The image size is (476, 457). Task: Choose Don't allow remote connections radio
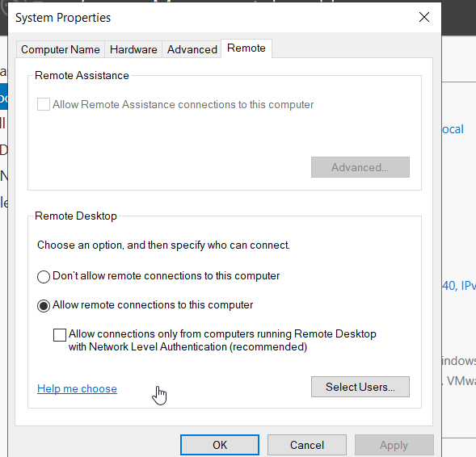coord(44,277)
